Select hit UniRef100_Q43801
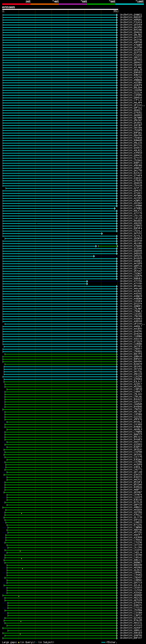 pos(131,123)
